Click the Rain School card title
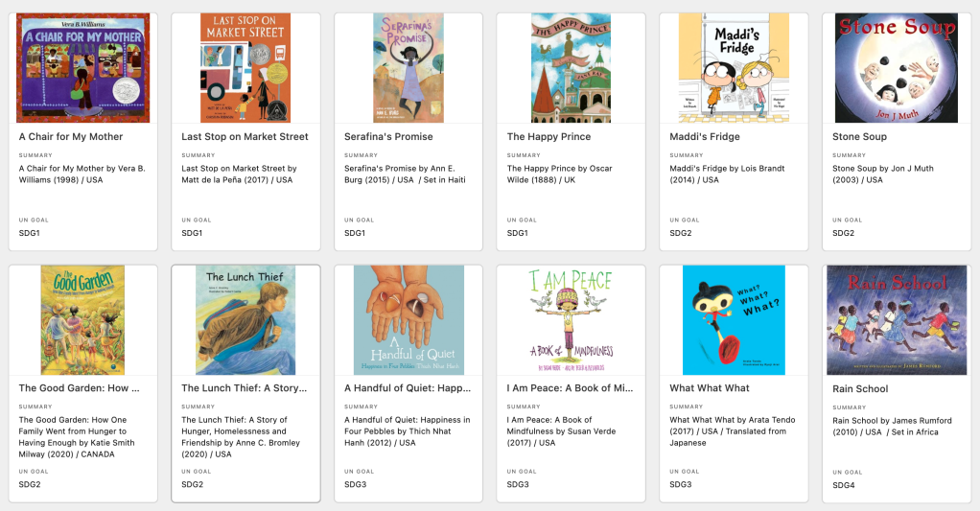The height and width of the screenshot is (511, 980). click(x=860, y=389)
